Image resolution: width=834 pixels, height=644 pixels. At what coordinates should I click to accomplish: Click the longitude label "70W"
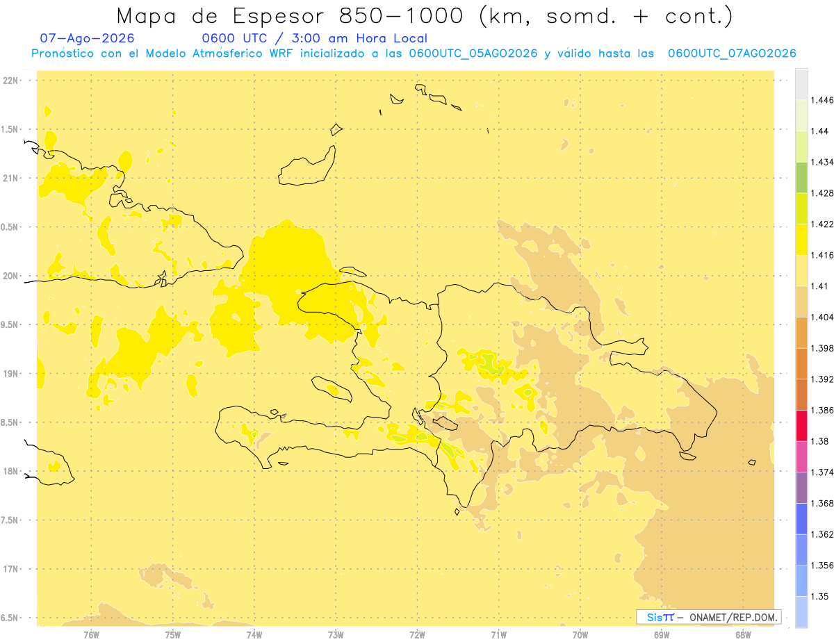pyautogui.click(x=580, y=635)
